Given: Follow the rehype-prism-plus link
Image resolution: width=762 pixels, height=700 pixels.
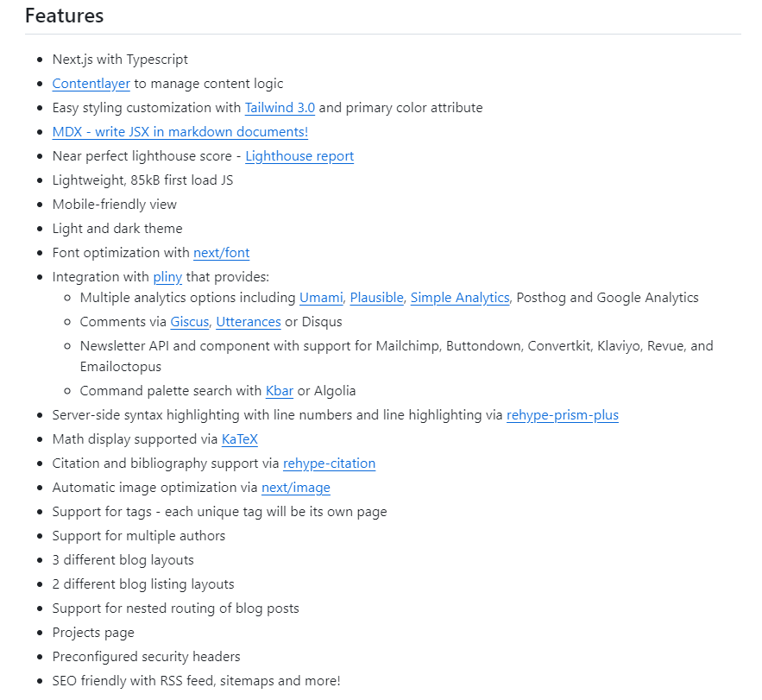Looking at the screenshot, I should pyautogui.click(x=563, y=415).
